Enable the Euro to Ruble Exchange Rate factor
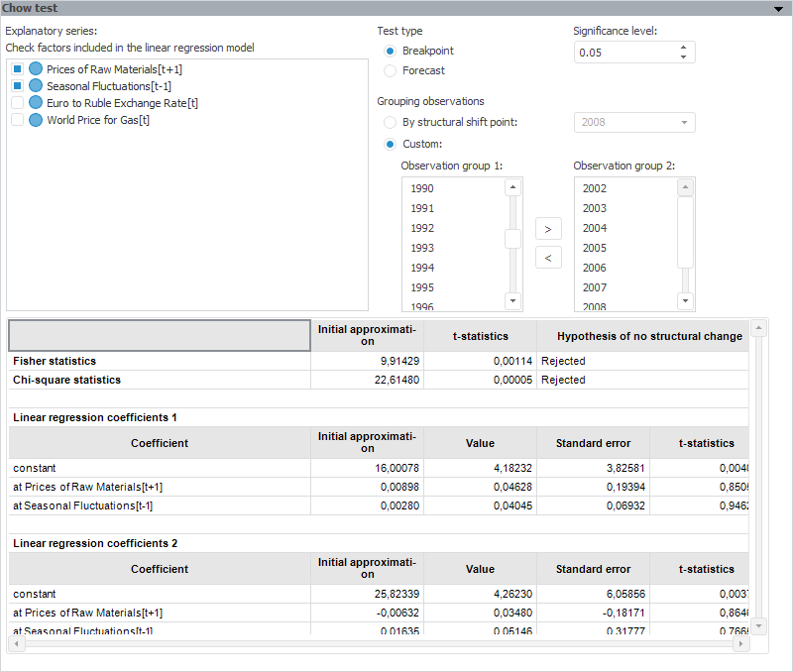This screenshot has height=672, width=793. (x=17, y=103)
